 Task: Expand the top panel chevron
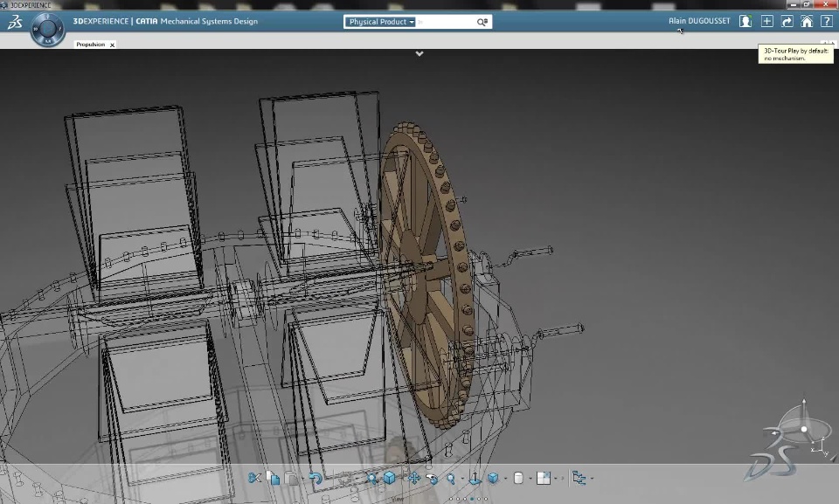419,53
